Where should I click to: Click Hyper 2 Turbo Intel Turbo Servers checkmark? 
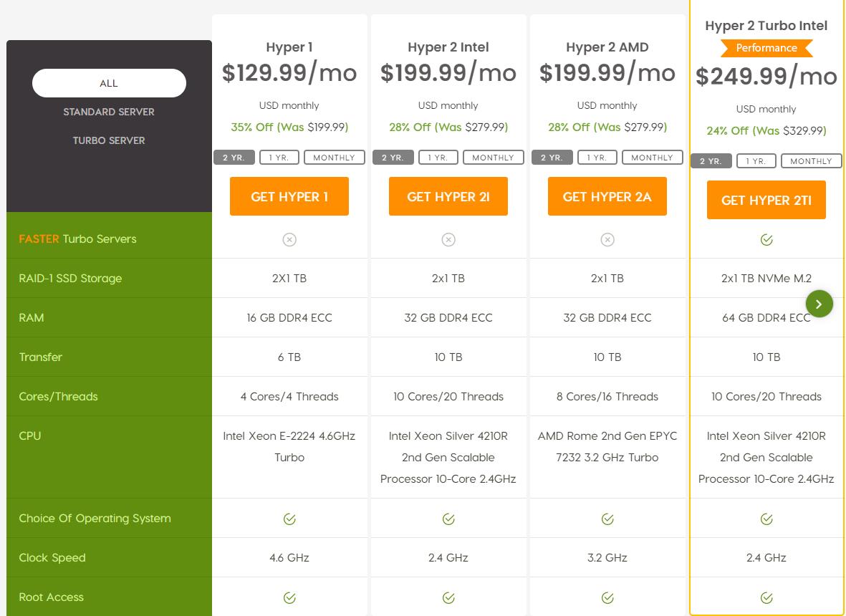coord(766,239)
